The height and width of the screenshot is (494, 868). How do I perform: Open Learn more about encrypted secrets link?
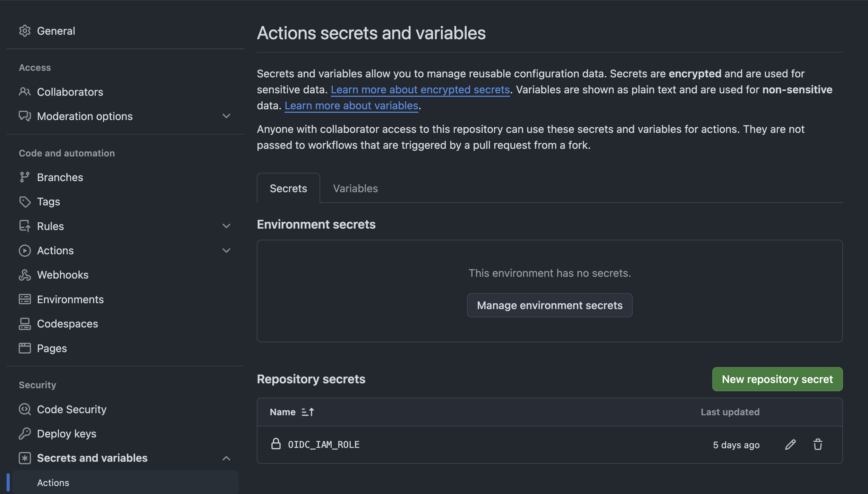click(x=420, y=90)
